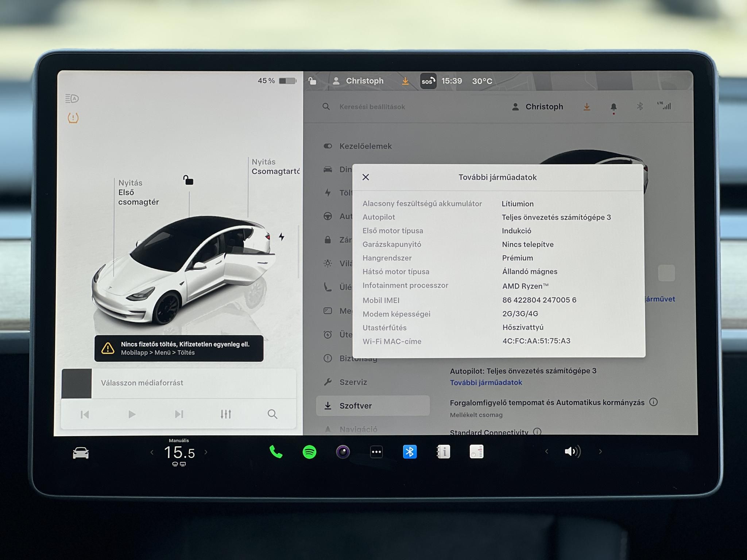
Task: Tap the Lítiumion battery value
Action: [518, 204]
